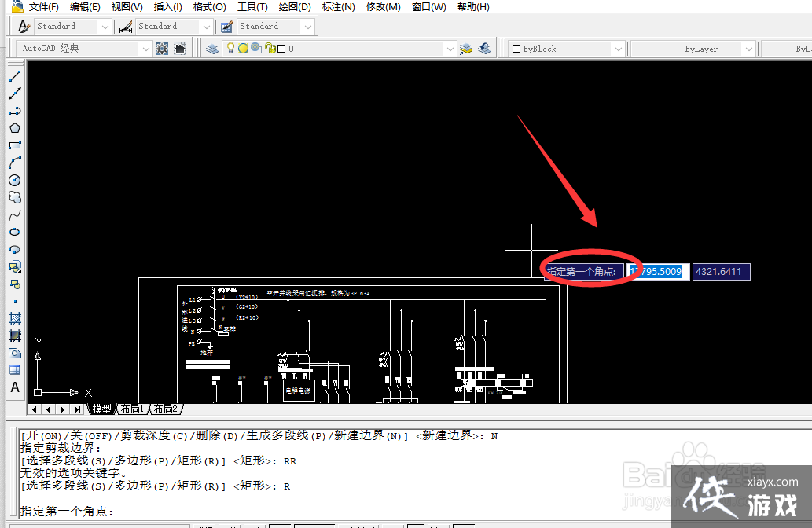Toggle layer visibility with the lightbulb icon
This screenshot has height=528, width=812.
tap(231, 48)
